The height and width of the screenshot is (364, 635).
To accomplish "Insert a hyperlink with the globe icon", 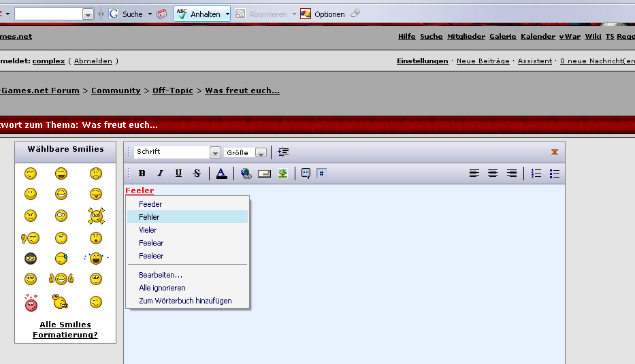I will pyautogui.click(x=246, y=173).
